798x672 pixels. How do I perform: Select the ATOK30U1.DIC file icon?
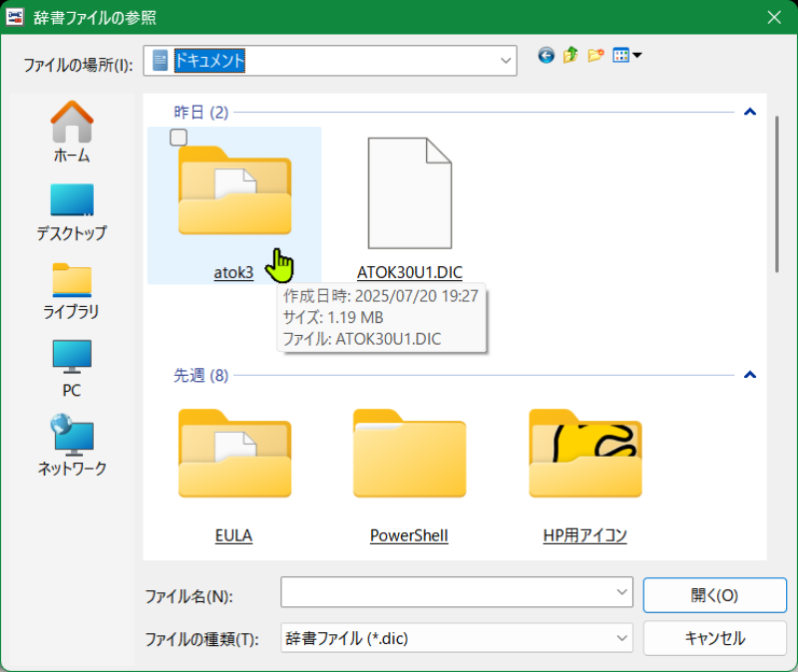coord(410,192)
